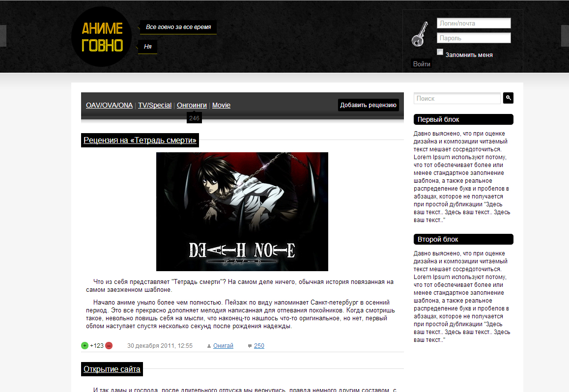The width and height of the screenshot is (569, 392).
Task: Enable the Запомнить меня checkbox
Action: [440, 52]
